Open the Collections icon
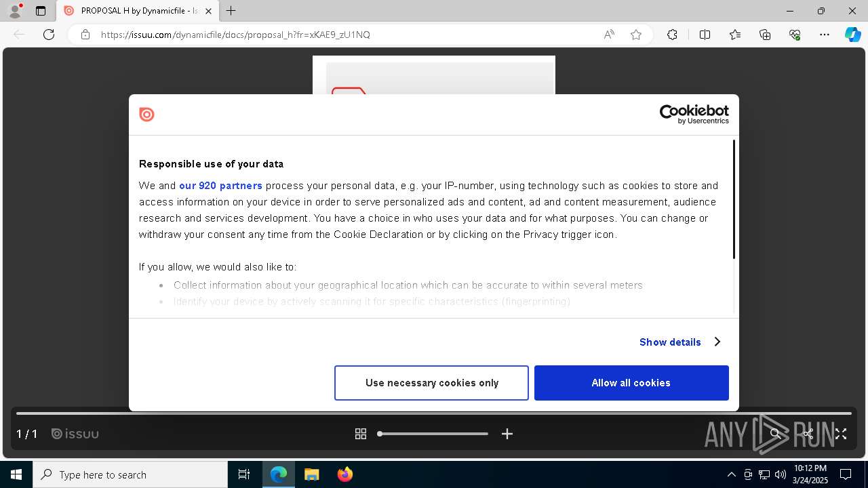The image size is (868, 488). (x=765, y=35)
